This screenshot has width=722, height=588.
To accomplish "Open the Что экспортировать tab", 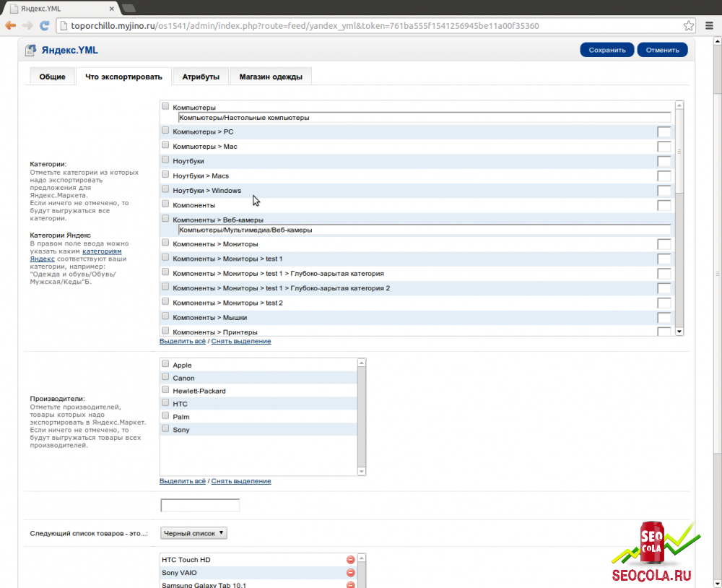I will [123, 77].
